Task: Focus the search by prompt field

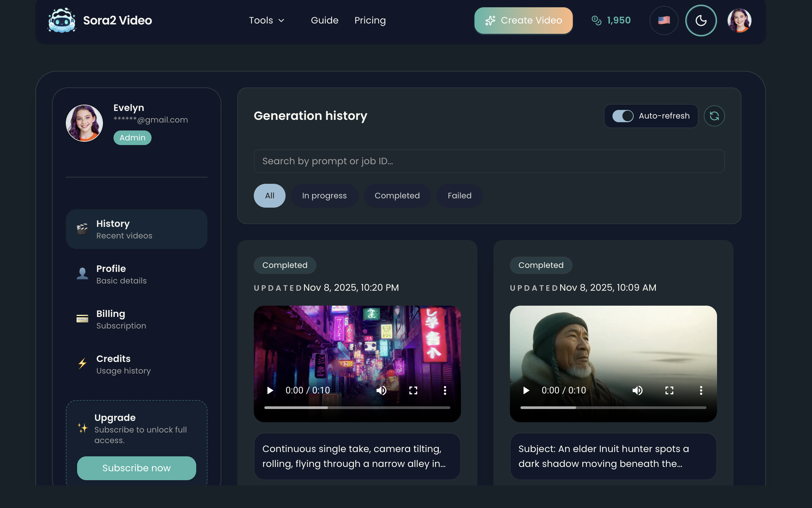Action: pos(489,161)
